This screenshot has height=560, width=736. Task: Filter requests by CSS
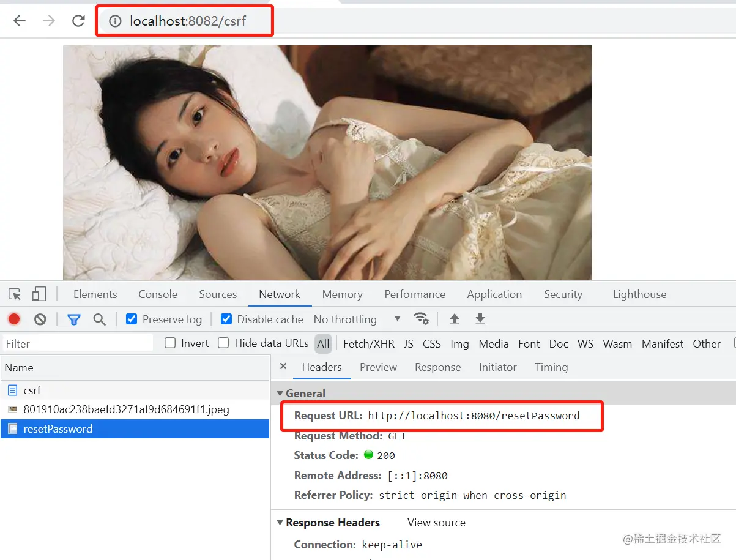[x=432, y=344]
